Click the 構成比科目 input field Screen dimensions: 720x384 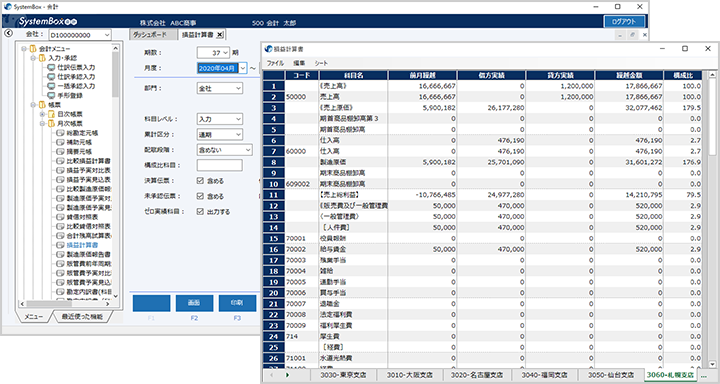pyautogui.click(x=219, y=165)
